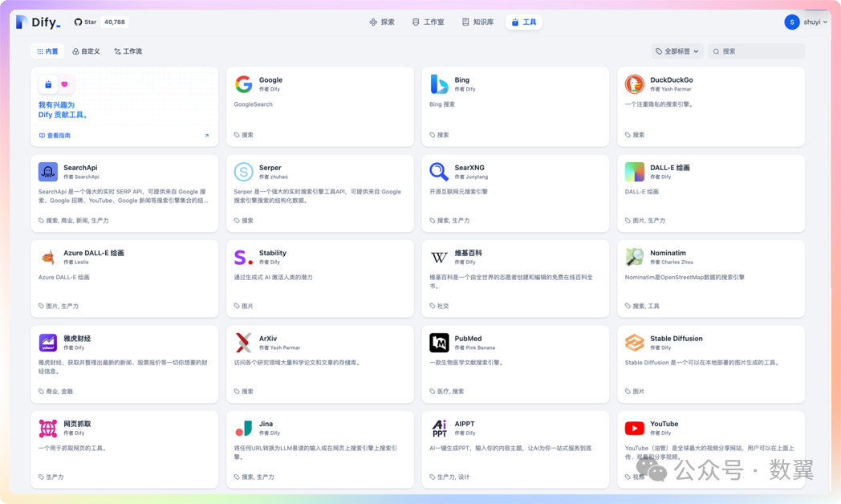
Task: Click the DuckDuckGo tool icon
Action: (635, 84)
